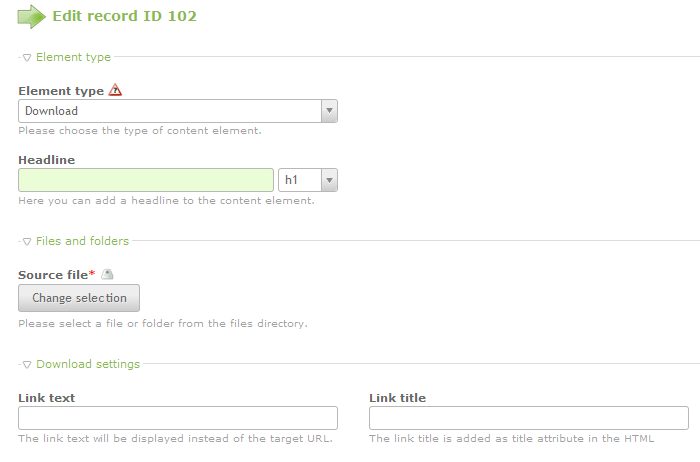Click the Files and folders legend text

(x=82, y=241)
